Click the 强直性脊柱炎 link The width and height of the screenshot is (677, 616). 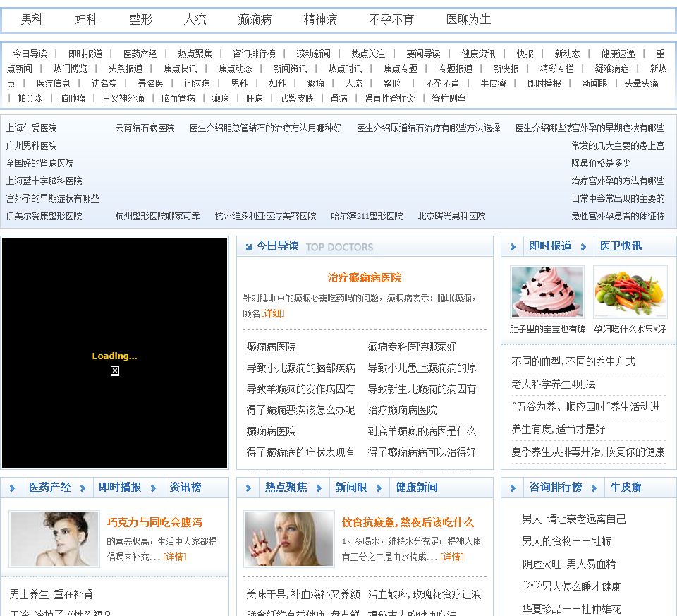point(389,98)
